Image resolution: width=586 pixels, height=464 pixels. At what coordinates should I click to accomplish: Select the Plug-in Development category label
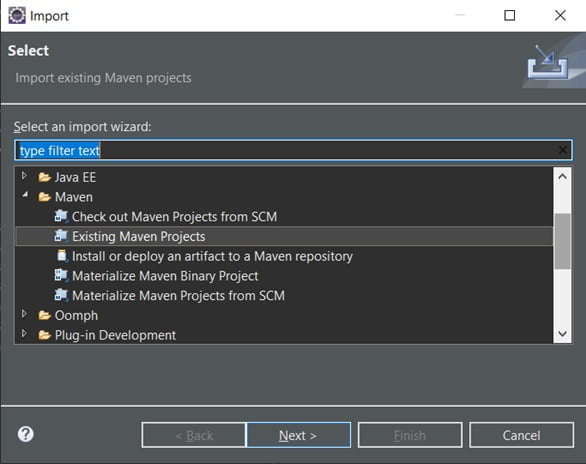point(115,335)
